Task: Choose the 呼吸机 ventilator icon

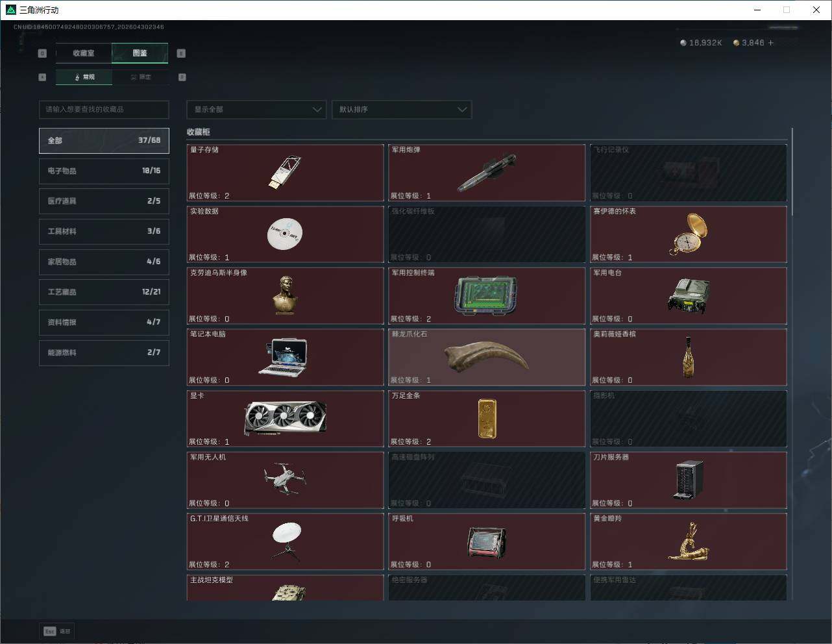Action: click(x=487, y=543)
